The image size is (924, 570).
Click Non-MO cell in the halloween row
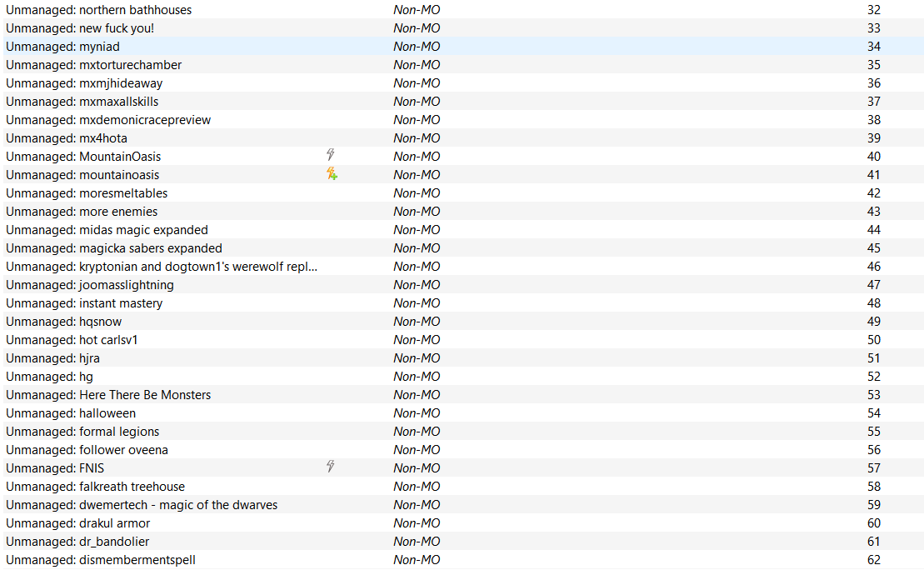417,412
